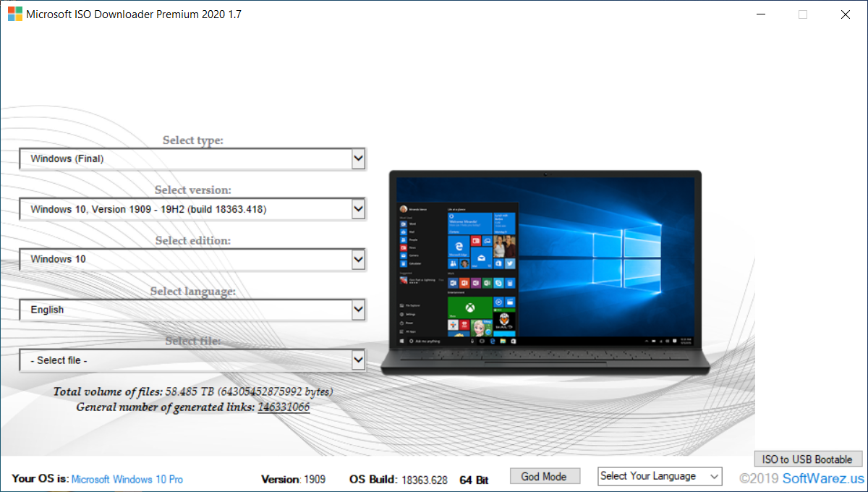868x492 pixels.
Task: Click the Windows 10, Version 1909 field
Action: pyautogui.click(x=192, y=209)
